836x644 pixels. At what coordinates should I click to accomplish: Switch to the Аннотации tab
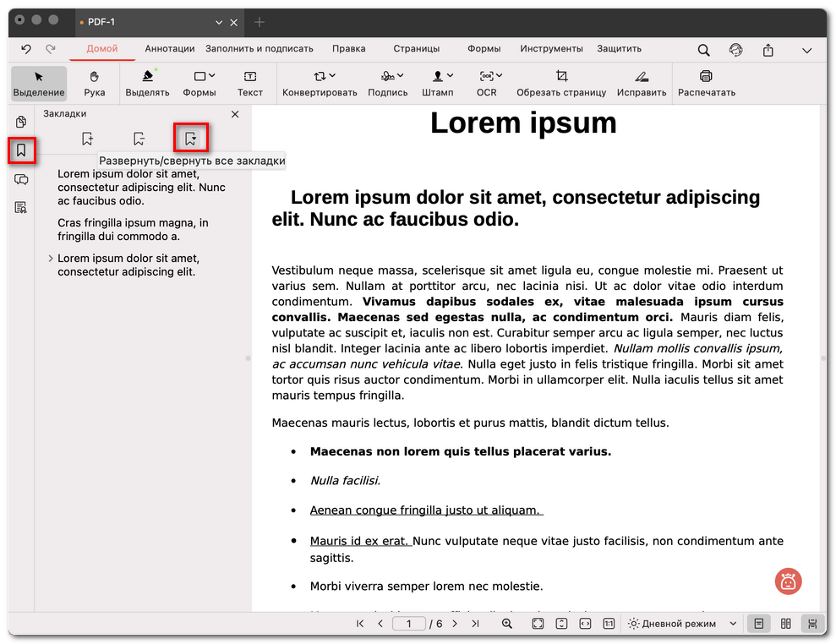tap(169, 49)
